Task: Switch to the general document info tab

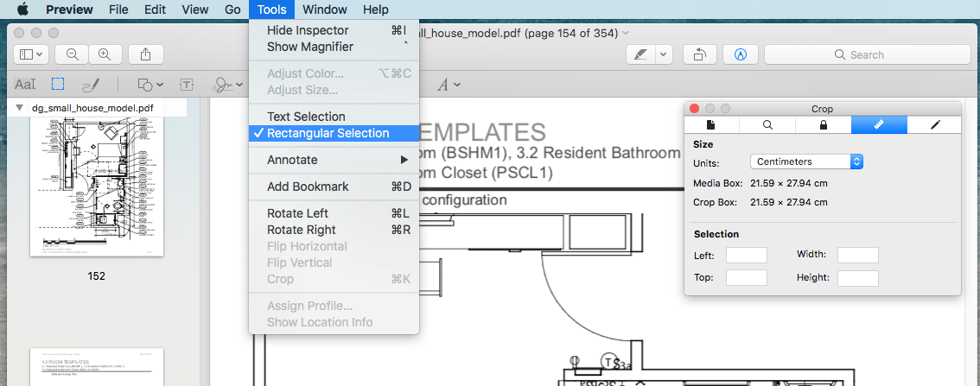Action: point(711,124)
